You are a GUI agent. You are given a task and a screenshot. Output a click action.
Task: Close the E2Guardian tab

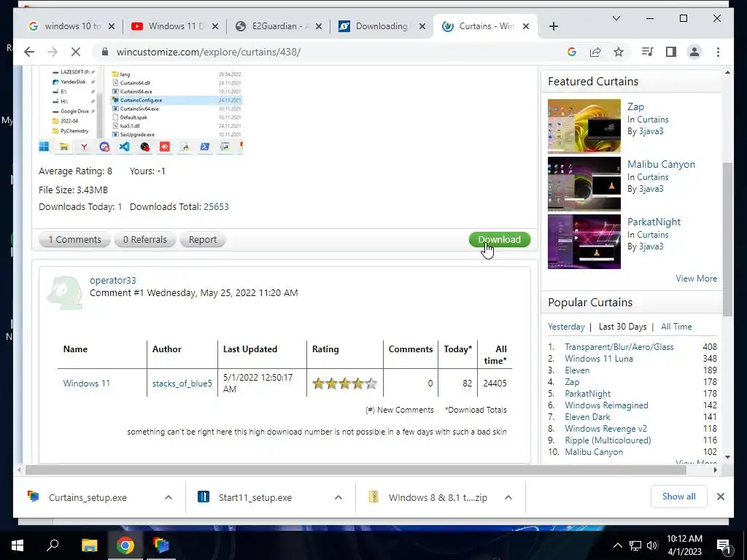[319, 26]
